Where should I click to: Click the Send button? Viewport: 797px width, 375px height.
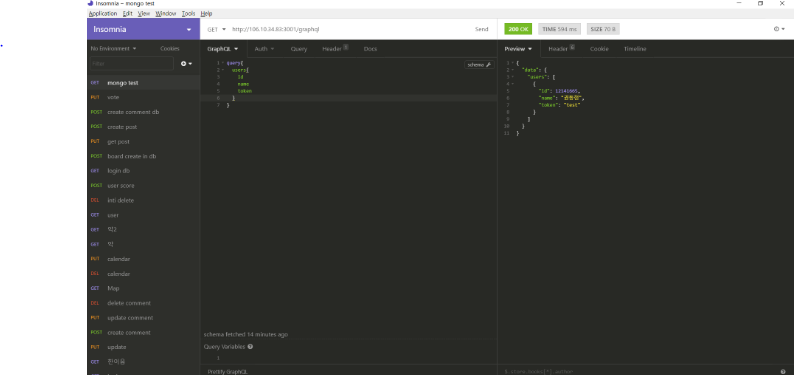pyautogui.click(x=481, y=29)
